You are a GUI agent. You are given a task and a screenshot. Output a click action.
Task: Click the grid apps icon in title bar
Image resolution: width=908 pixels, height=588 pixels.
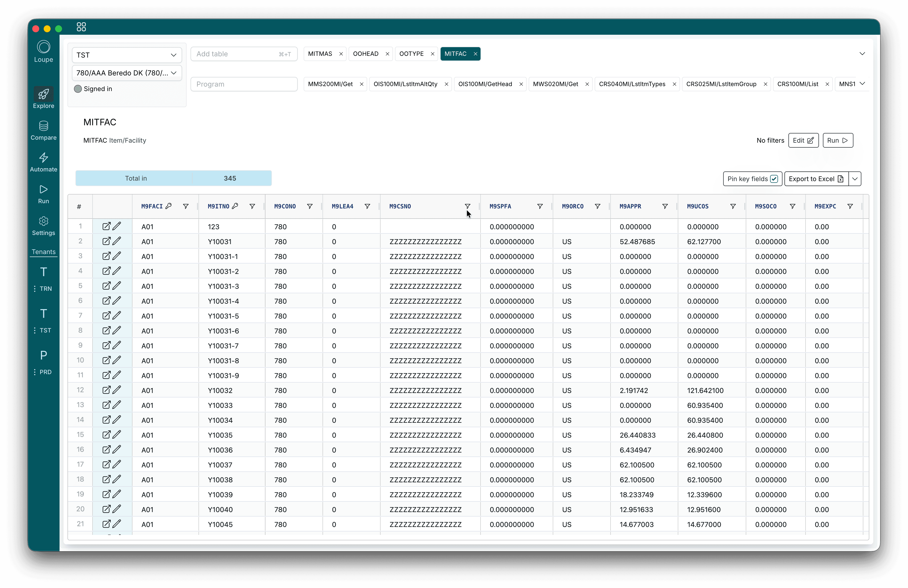pyautogui.click(x=81, y=27)
